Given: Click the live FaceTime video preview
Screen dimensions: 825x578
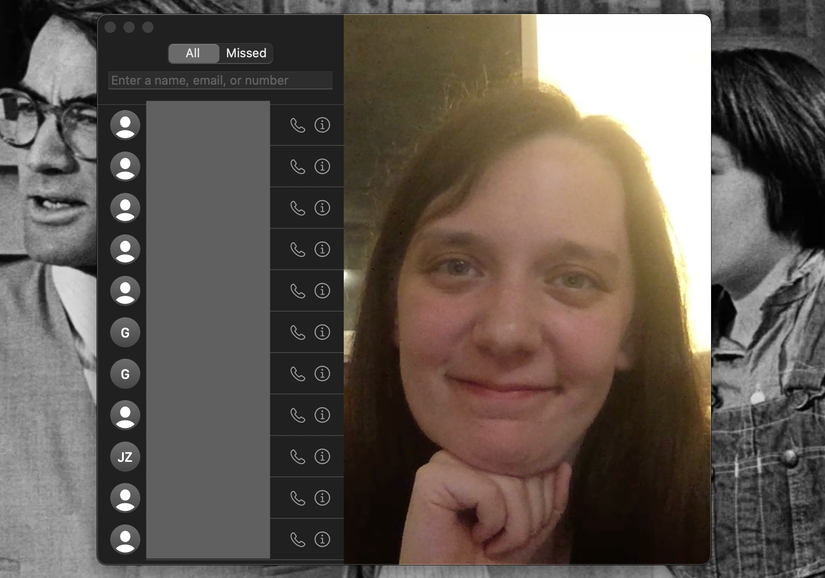Looking at the screenshot, I should [x=527, y=290].
